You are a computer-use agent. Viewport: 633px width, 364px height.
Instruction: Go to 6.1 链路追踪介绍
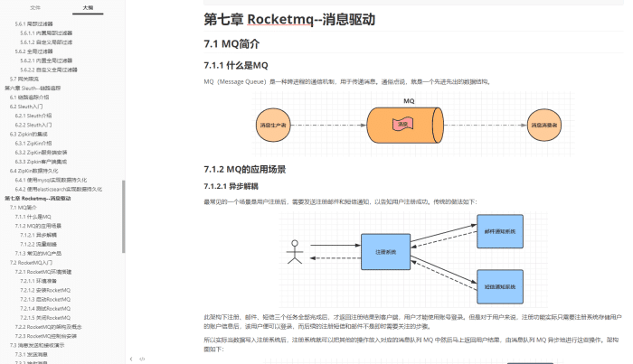coord(30,98)
